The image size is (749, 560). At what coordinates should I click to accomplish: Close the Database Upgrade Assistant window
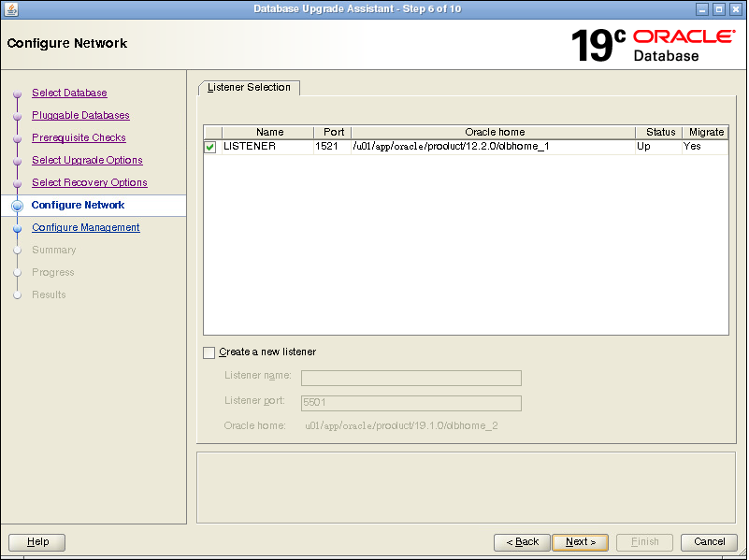(x=736, y=9)
